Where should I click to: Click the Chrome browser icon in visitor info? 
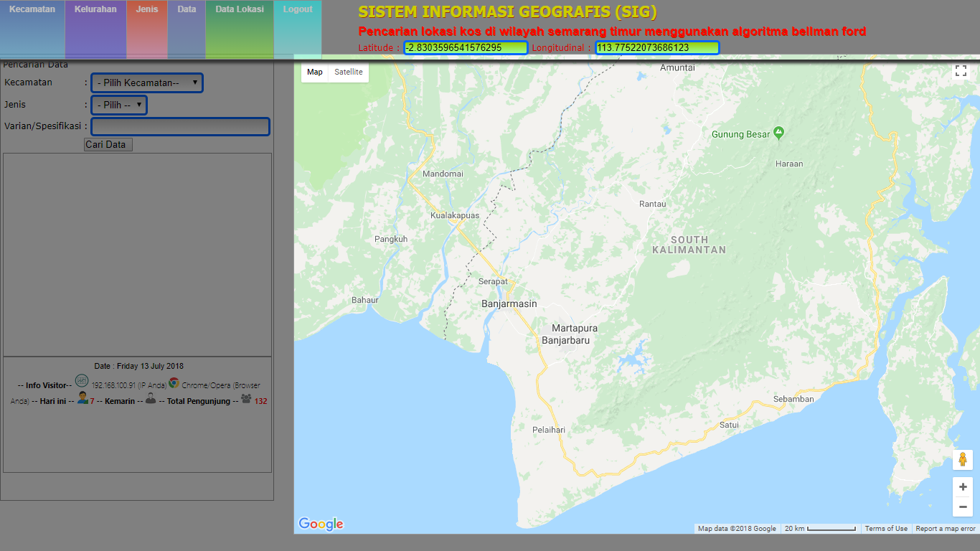174,382
